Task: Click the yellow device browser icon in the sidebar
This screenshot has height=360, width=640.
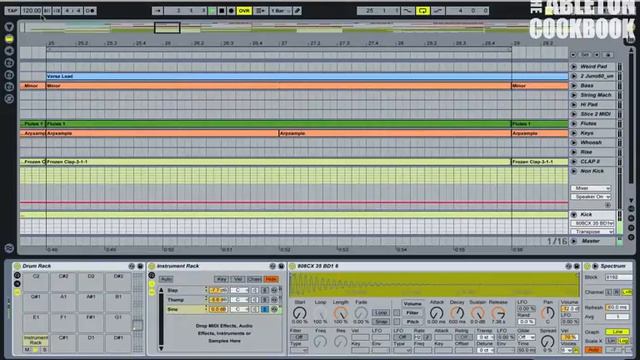Action: pyautogui.click(x=9, y=39)
